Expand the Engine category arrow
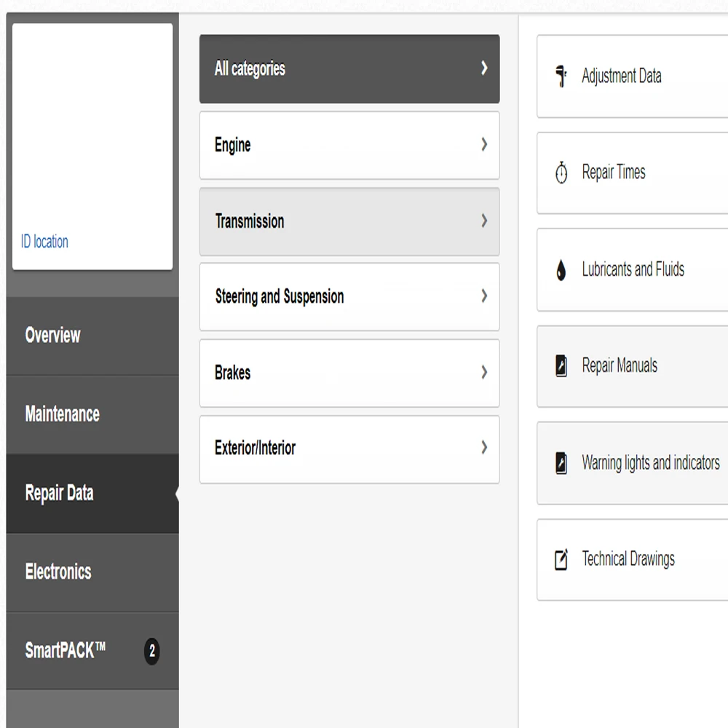This screenshot has width=728, height=728. pos(484,145)
